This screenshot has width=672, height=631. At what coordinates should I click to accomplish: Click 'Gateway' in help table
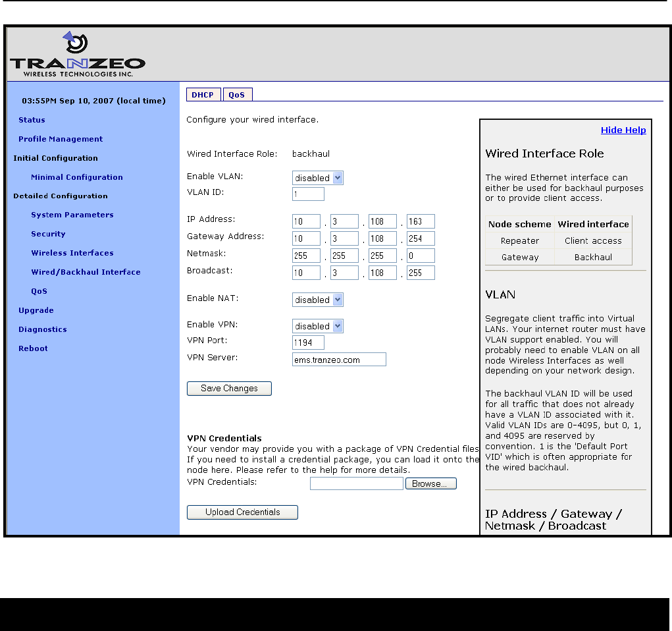pyautogui.click(x=520, y=258)
